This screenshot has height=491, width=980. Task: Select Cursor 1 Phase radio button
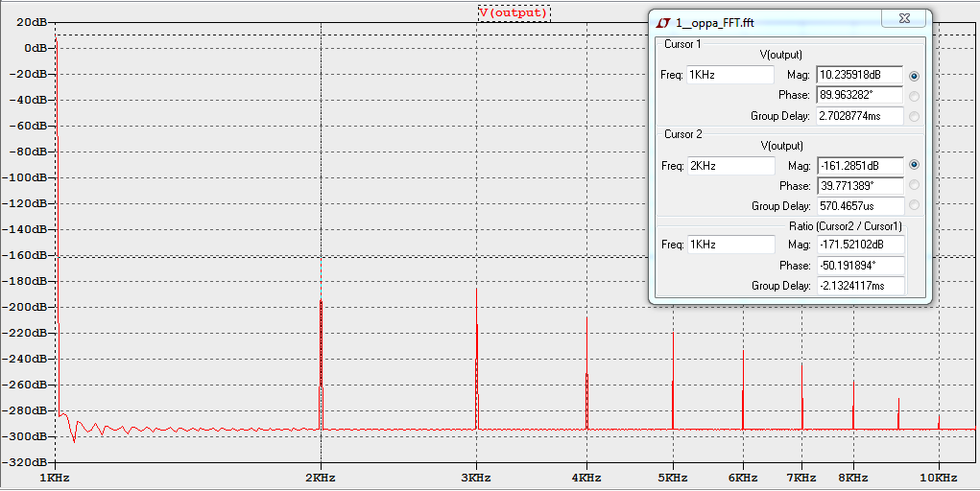(915, 96)
